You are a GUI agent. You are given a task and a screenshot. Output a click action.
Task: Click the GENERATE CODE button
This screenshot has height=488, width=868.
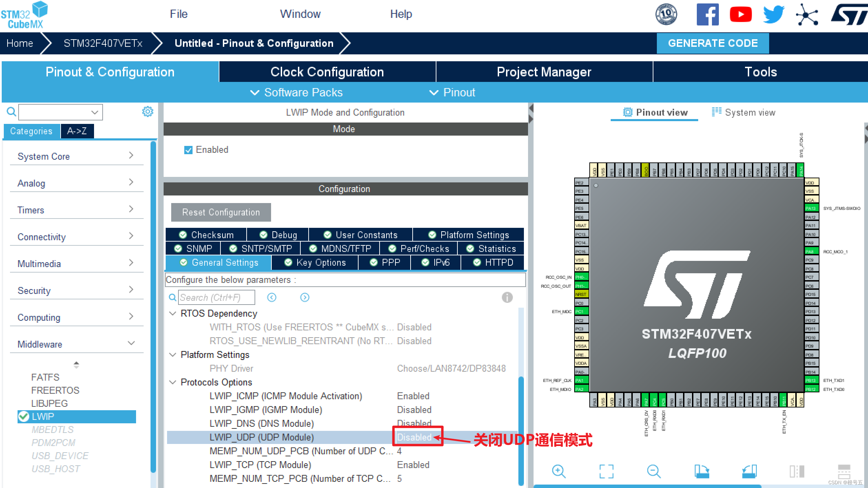click(713, 43)
